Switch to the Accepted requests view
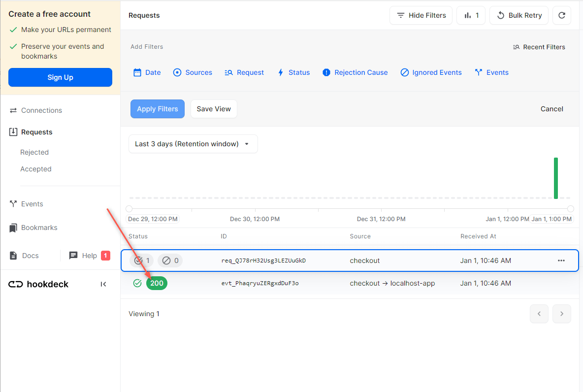This screenshot has height=392, width=583. (x=35, y=169)
